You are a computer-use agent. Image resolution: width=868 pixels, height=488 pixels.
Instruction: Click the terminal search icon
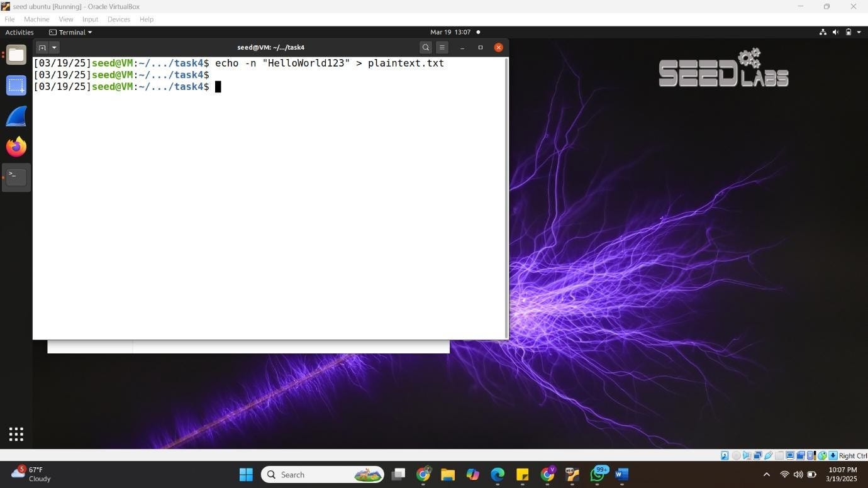point(426,47)
